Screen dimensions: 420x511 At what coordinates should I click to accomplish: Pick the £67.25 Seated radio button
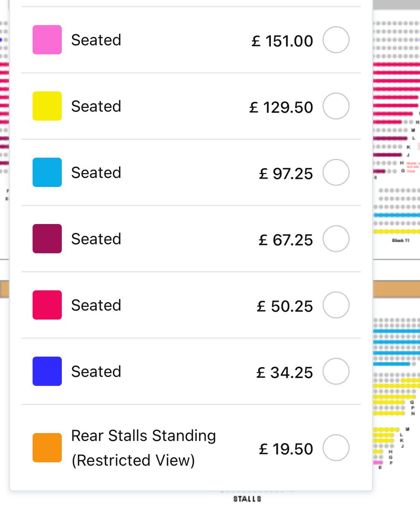[x=336, y=239]
